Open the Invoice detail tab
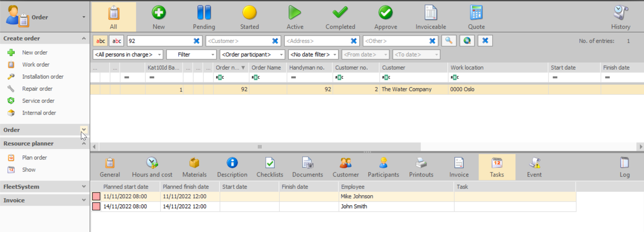Image resolution: width=644 pixels, height=232 pixels. point(459,167)
